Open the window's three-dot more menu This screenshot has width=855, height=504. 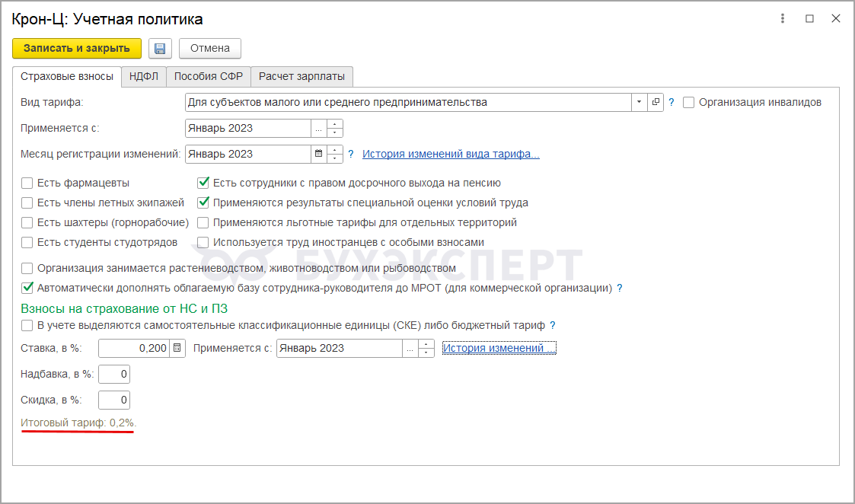tap(782, 18)
